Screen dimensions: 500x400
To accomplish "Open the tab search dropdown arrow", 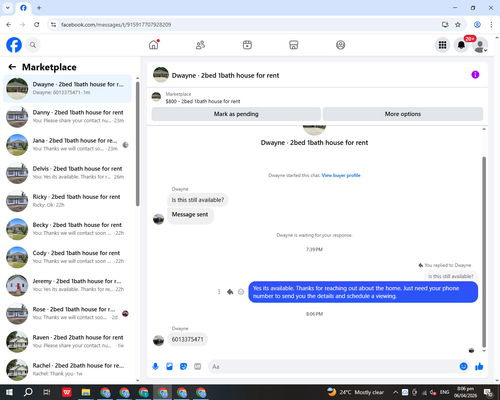I will click(x=8, y=8).
